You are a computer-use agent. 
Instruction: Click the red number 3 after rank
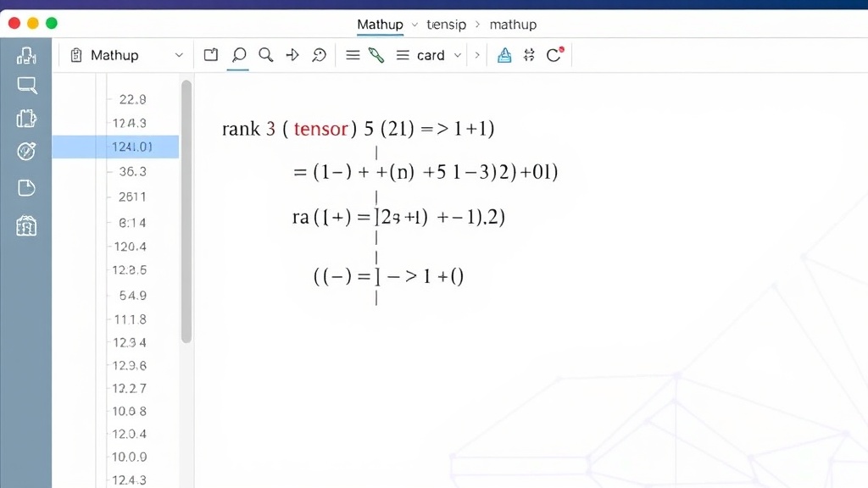(x=270, y=129)
